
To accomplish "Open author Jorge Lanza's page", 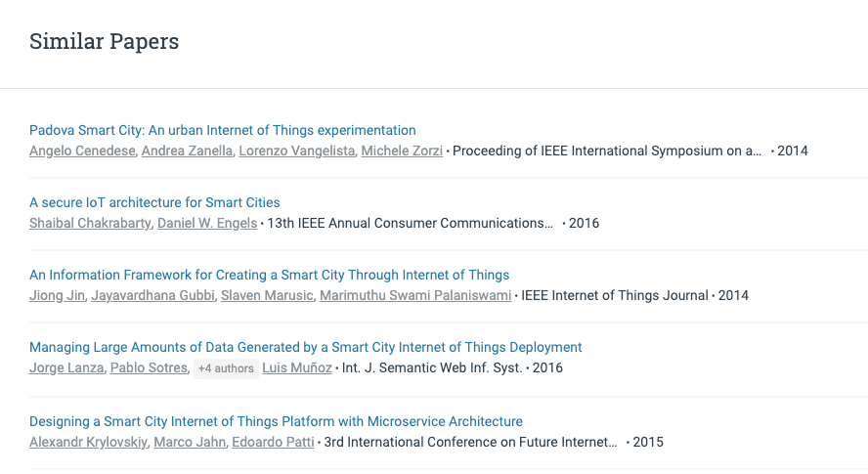I will pyautogui.click(x=66, y=367).
